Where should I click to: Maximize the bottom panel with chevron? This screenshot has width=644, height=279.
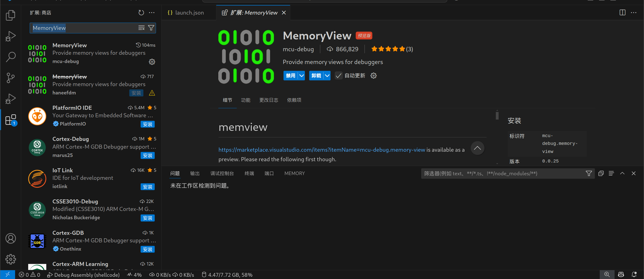[622, 173]
